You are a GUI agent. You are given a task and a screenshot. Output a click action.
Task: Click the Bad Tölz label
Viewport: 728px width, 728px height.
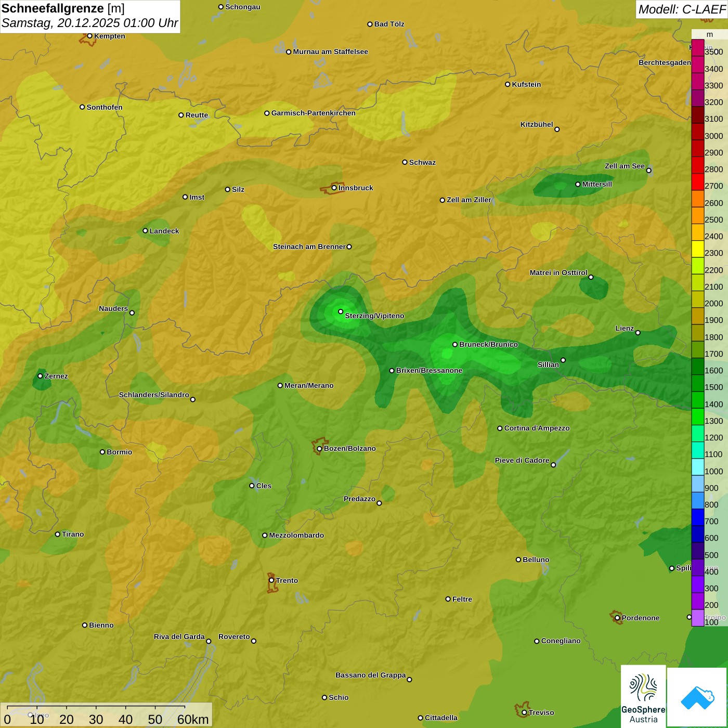pyautogui.click(x=389, y=24)
